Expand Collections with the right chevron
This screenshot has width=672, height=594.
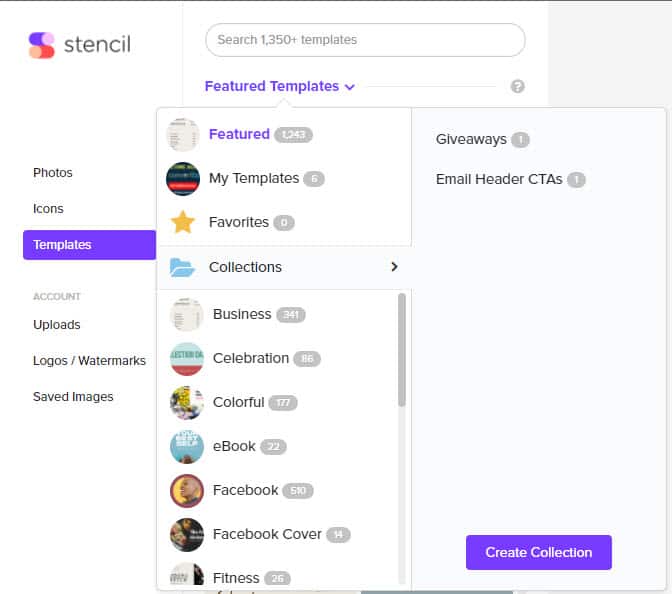click(394, 267)
